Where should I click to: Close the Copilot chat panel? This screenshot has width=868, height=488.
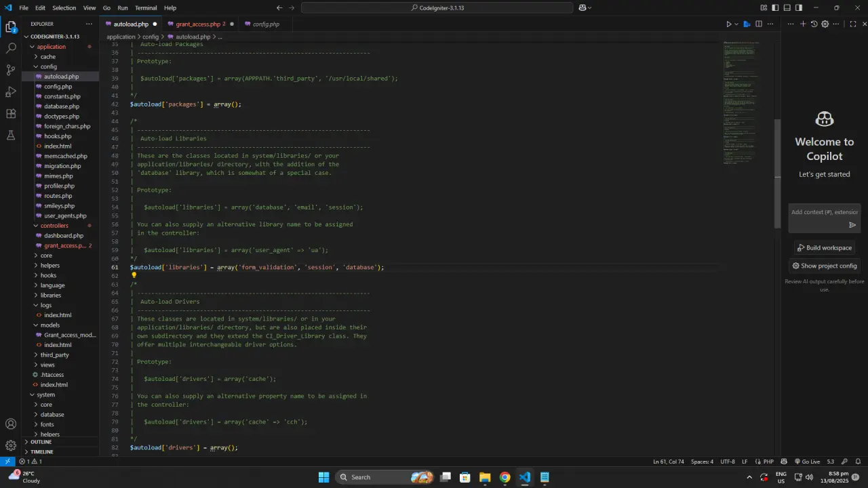coord(864,24)
